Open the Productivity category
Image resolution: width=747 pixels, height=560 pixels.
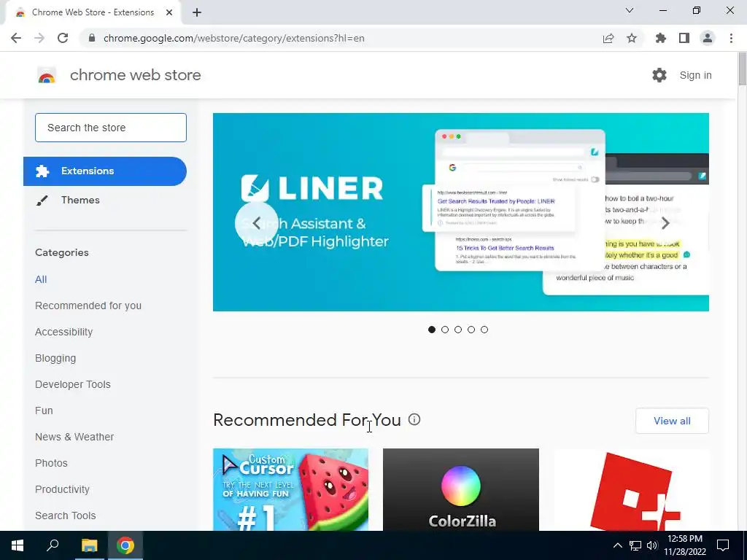63,489
